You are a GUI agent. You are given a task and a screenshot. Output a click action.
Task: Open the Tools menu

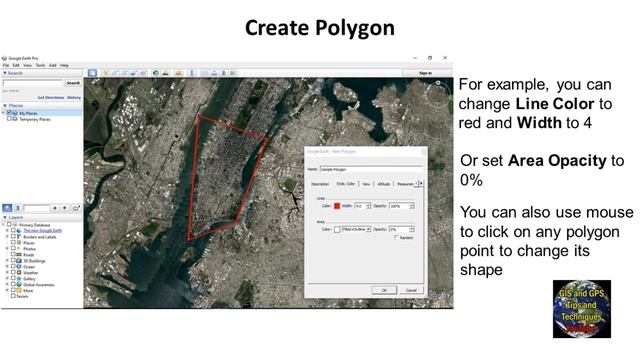pos(40,65)
